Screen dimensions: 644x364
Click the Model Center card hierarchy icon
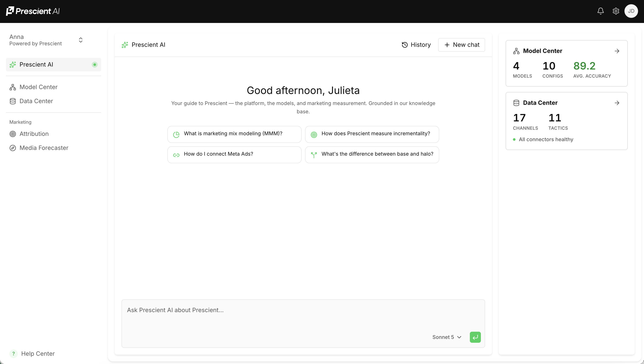516,51
